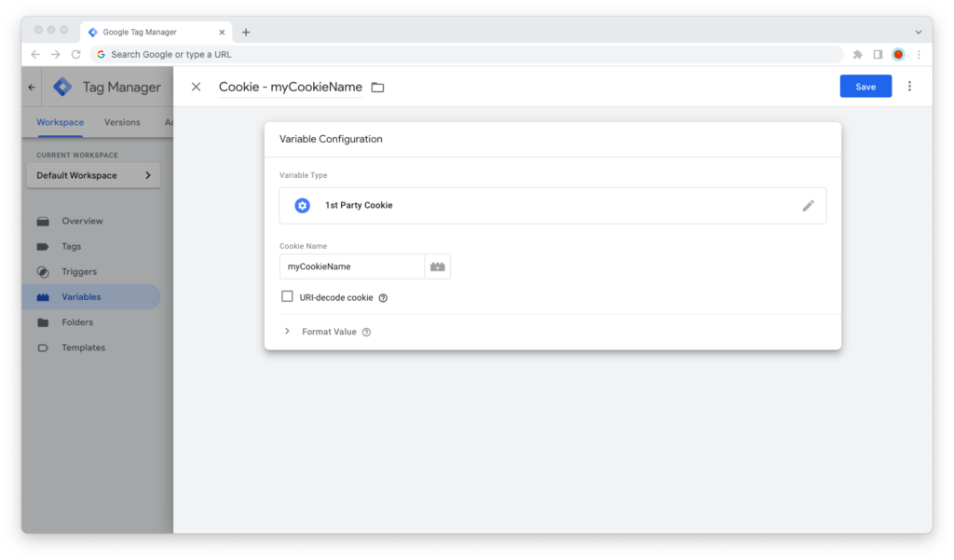The height and width of the screenshot is (560, 954).
Task: Click the Save button
Action: 865,87
